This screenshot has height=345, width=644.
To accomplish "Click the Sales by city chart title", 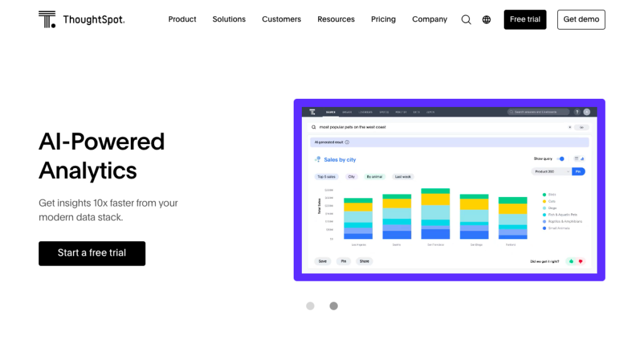I will tap(340, 159).
